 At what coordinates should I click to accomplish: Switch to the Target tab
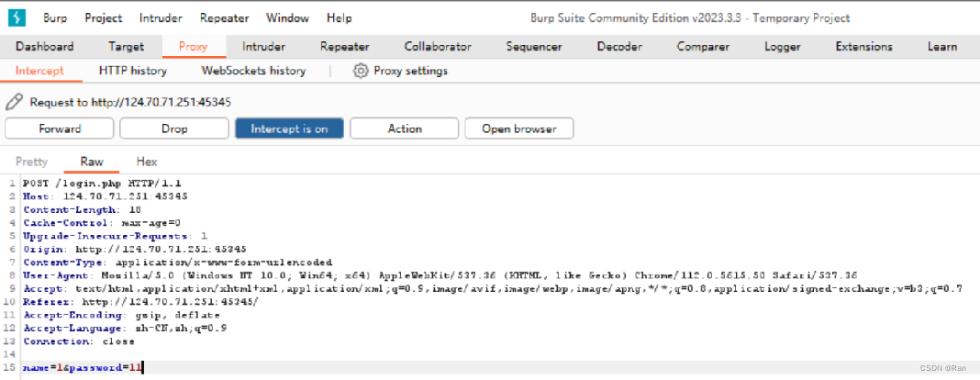point(126,47)
